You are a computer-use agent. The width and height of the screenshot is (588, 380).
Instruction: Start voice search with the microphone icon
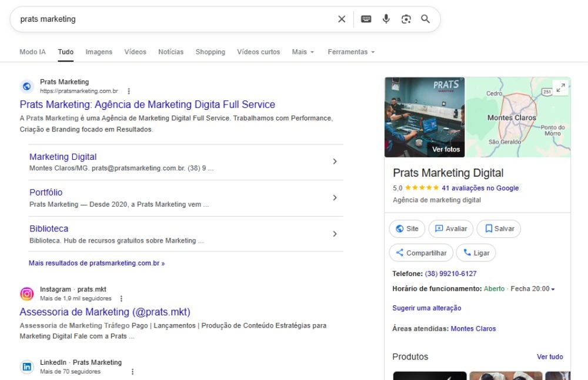(x=386, y=19)
